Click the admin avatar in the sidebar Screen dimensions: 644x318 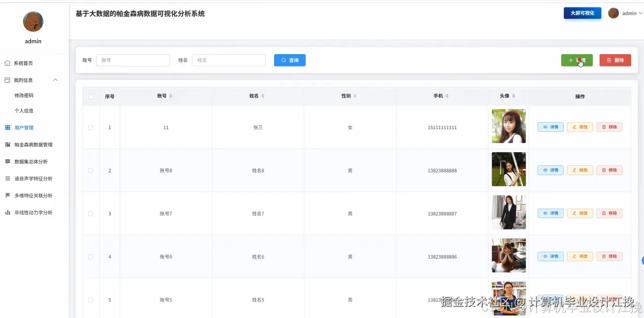pos(33,22)
